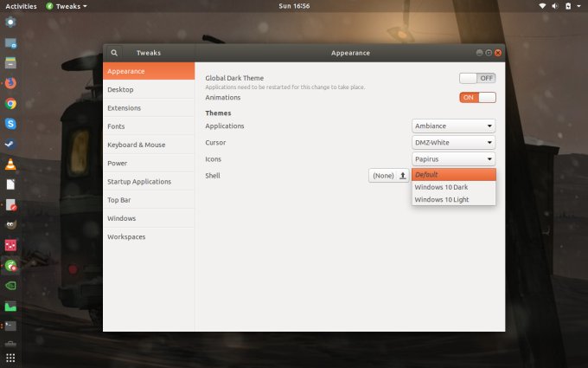Viewport: 588px width, 368px height.
Task: Open the Cursor theme dropdown
Action: (454, 143)
